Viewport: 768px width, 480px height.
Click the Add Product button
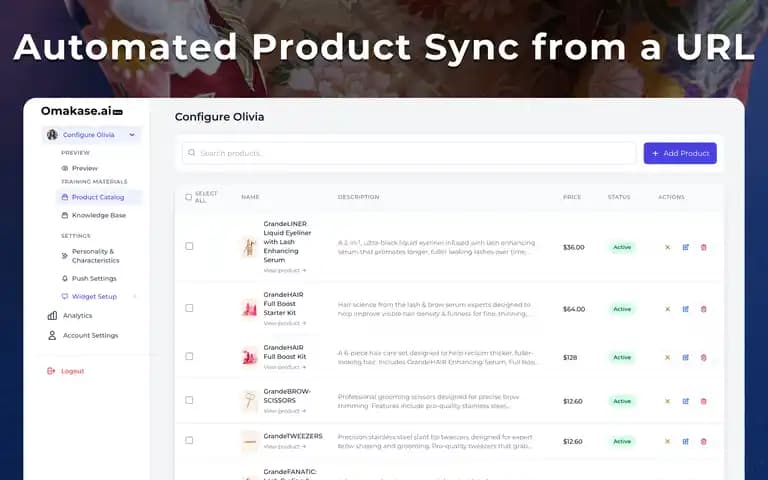click(680, 153)
